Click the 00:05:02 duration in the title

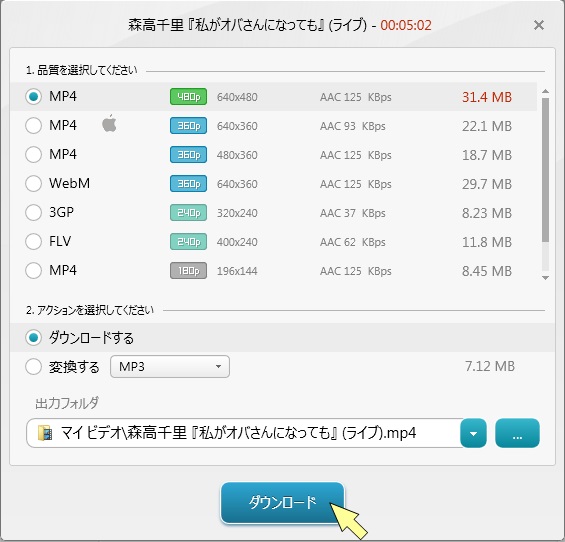(406, 25)
